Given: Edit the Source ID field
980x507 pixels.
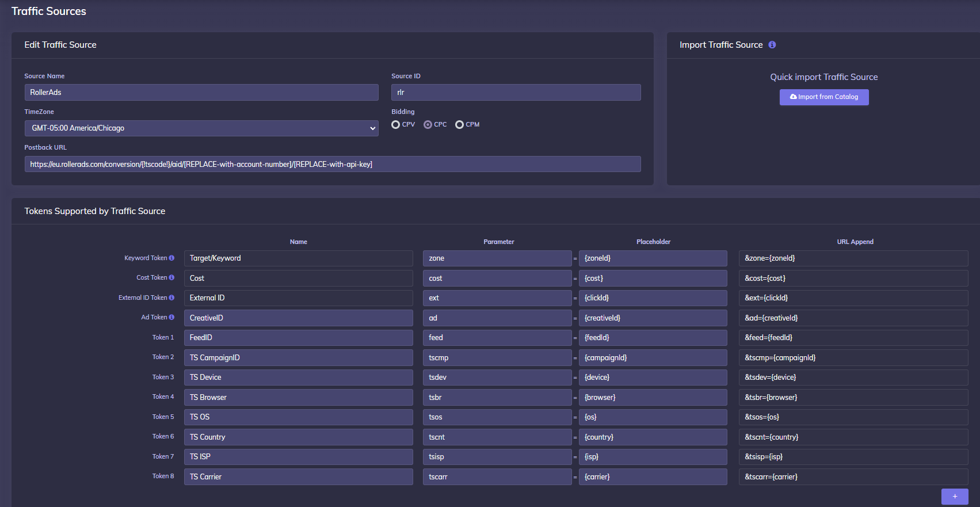Looking at the screenshot, I should [x=516, y=93].
